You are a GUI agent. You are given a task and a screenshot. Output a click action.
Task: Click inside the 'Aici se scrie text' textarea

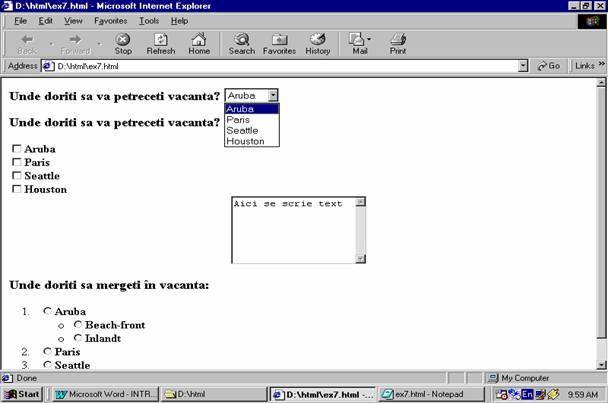click(x=292, y=230)
